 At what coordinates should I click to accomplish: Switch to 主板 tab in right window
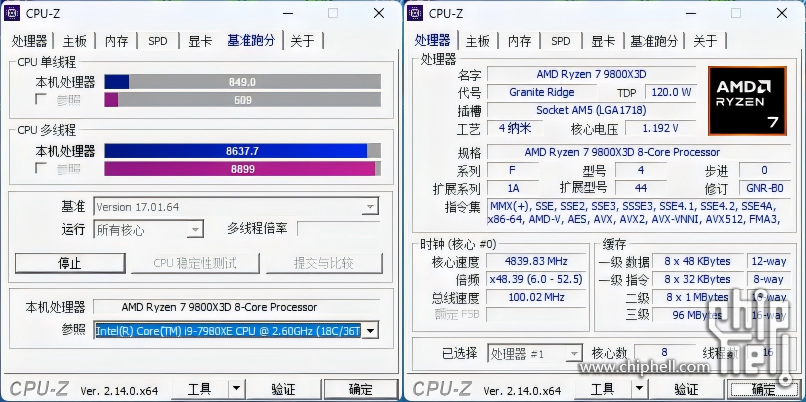click(478, 41)
